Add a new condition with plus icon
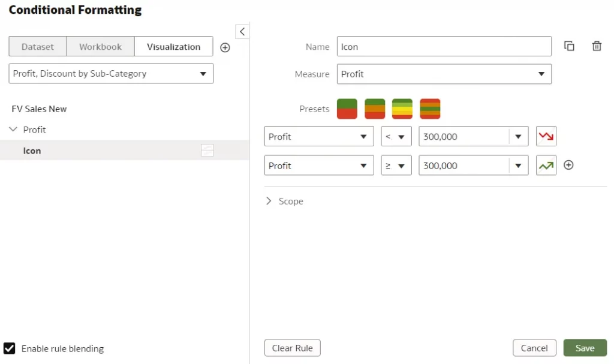Image resolution: width=614 pixels, height=364 pixels. [568, 166]
